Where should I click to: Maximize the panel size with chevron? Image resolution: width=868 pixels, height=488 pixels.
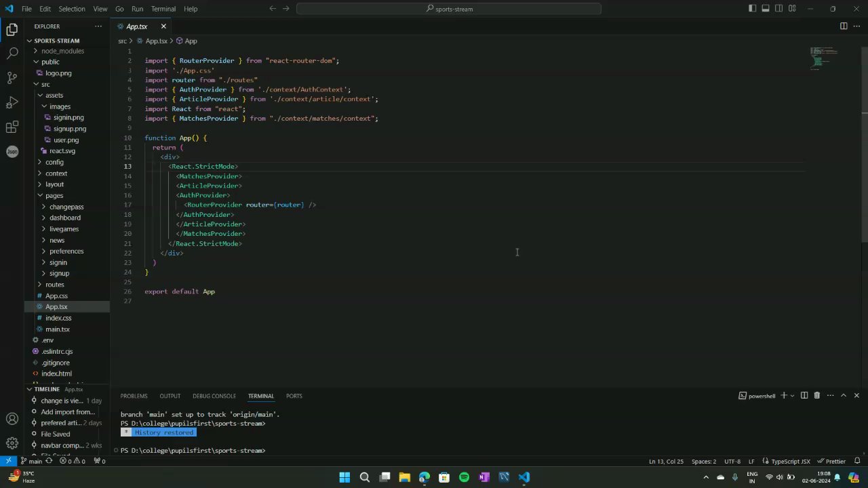pos(844,396)
